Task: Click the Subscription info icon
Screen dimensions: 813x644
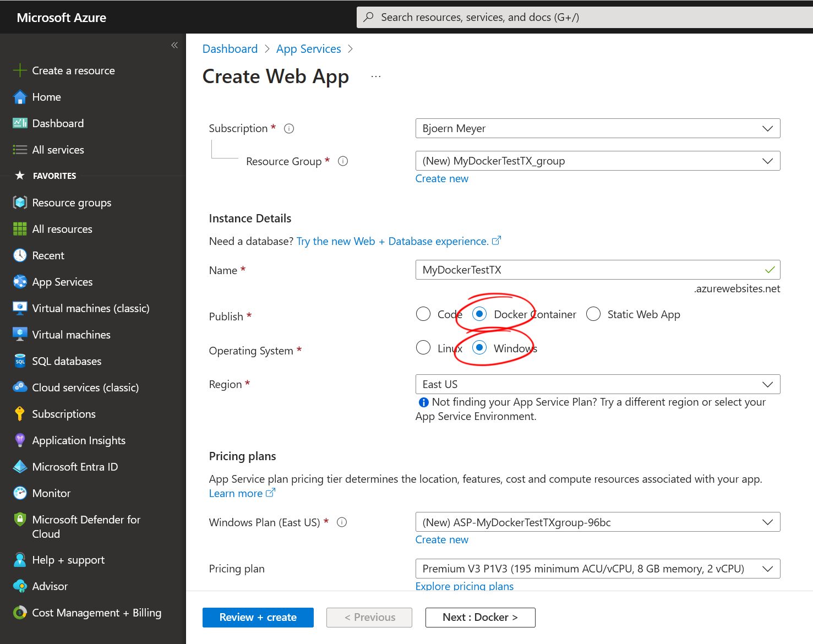Action: [x=289, y=128]
